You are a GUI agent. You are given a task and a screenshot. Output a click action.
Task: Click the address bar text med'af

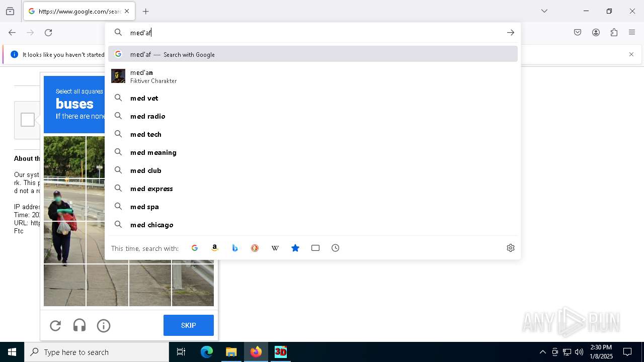click(x=141, y=33)
